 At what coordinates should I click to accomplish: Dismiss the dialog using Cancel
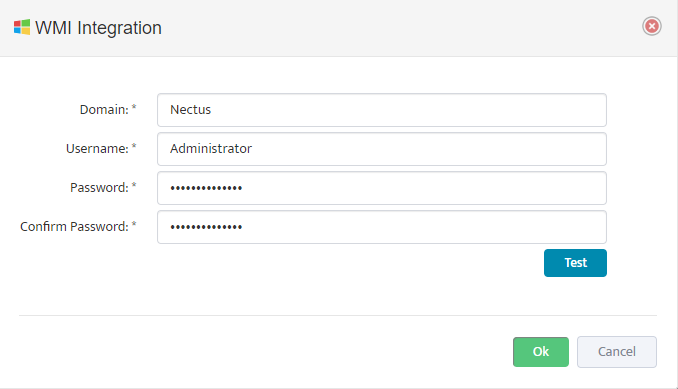click(x=617, y=352)
